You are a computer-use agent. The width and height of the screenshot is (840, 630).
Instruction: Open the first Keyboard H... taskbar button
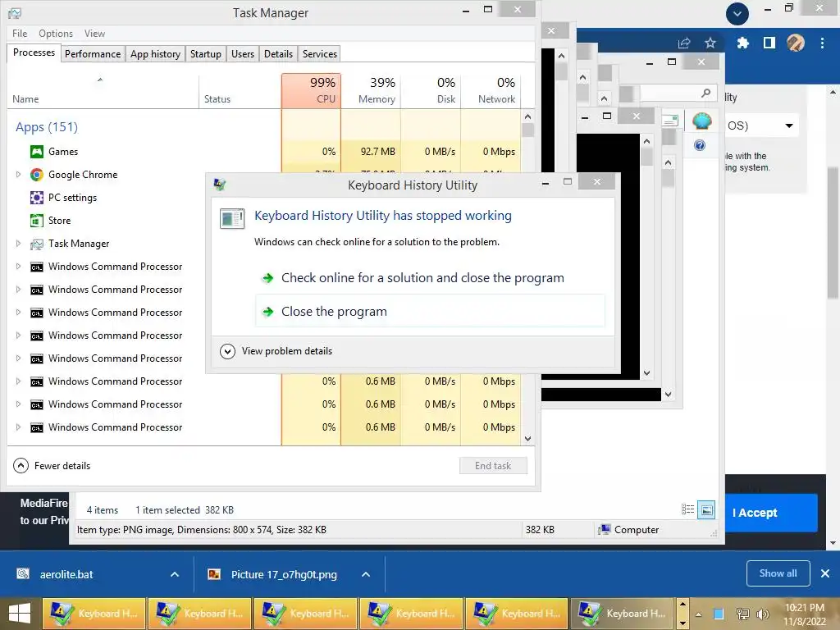coord(94,614)
